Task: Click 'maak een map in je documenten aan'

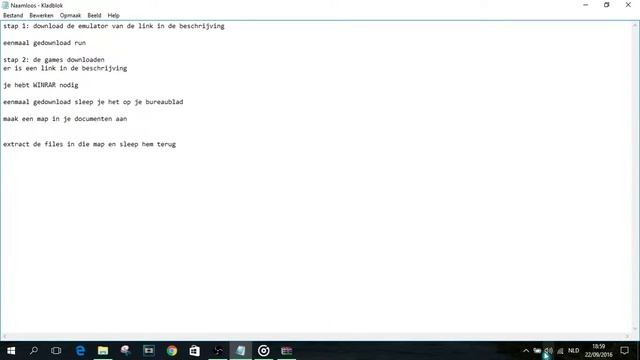Action: tap(65, 119)
